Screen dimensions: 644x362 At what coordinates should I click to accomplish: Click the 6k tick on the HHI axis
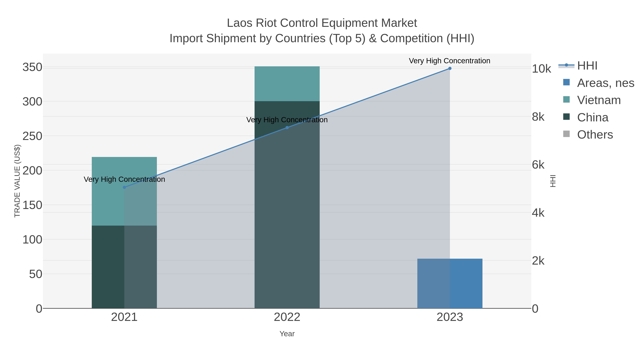pos(538,165)
